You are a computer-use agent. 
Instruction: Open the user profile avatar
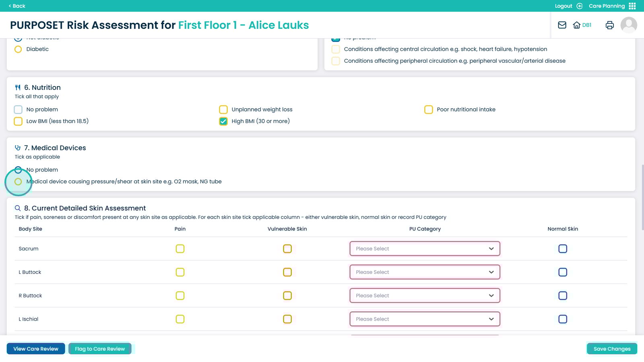coord(628,25)
